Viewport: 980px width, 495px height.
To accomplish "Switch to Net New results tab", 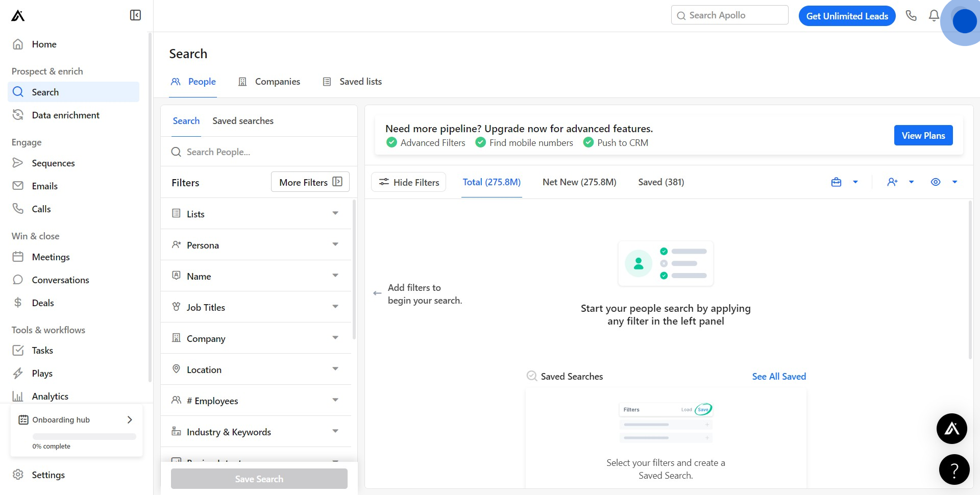I will pos(579,182).
